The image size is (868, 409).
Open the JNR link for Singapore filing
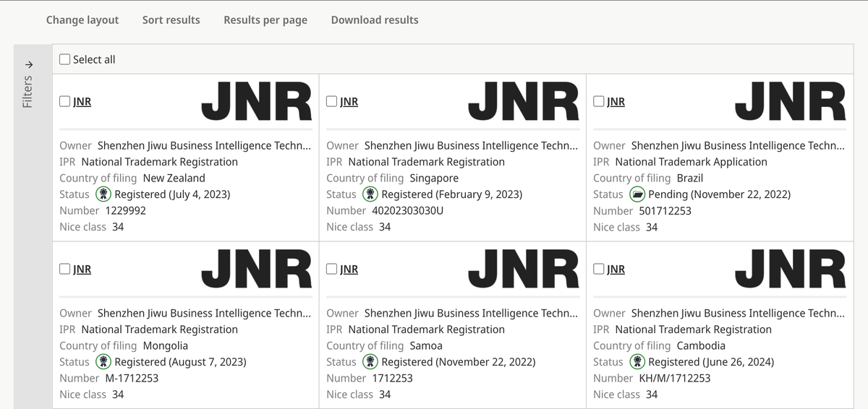349,101
